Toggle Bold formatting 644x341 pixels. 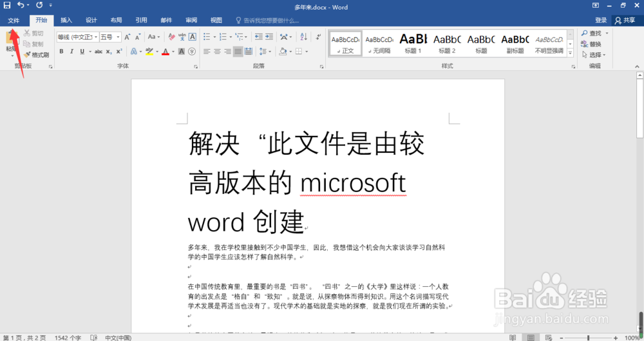[61, 52]
